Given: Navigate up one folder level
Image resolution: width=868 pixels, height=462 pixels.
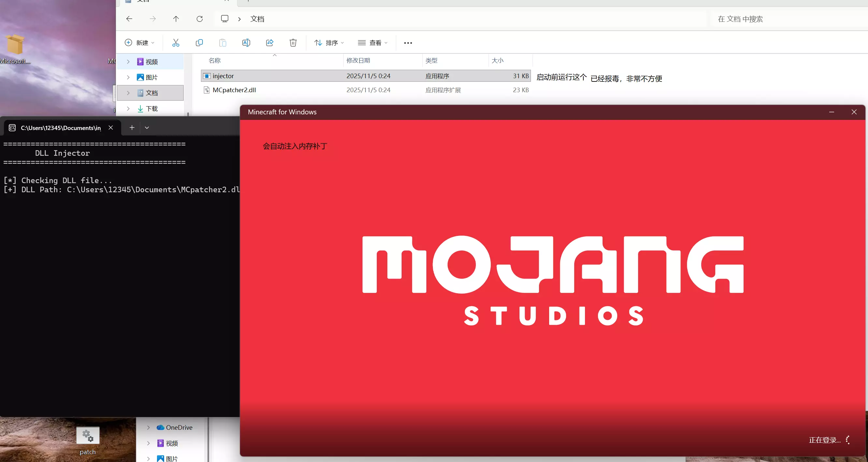Looking at the screenshot, I should pyautogui.click(x=176, y=19).
